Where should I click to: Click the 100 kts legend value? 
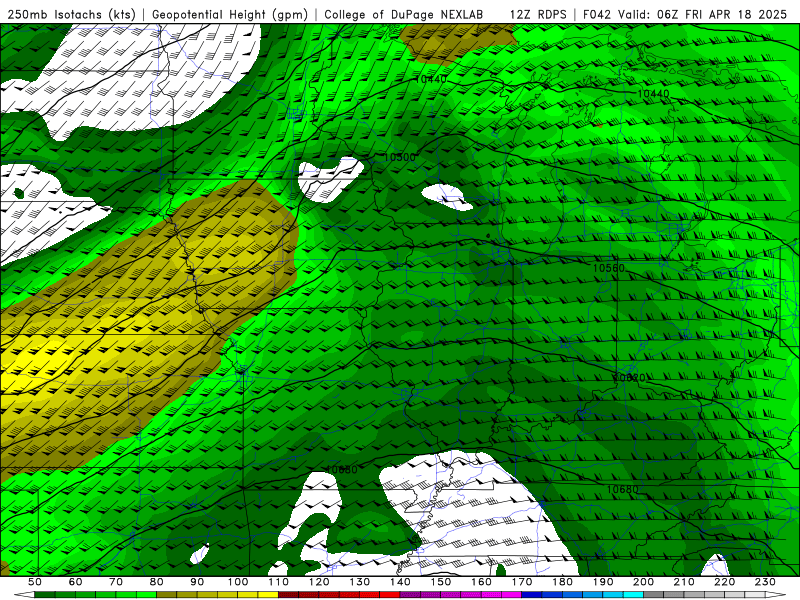(238, 582)
